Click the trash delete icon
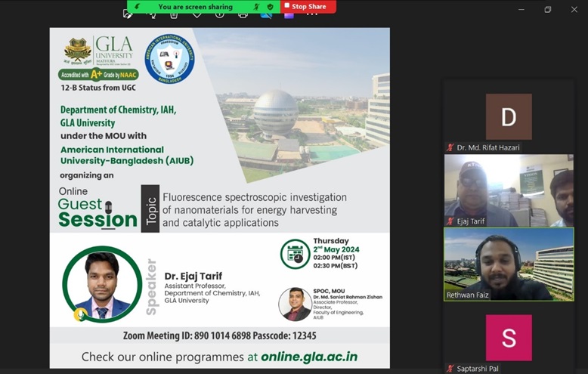The width and height of the screenshot is (588, 374). 174,14
